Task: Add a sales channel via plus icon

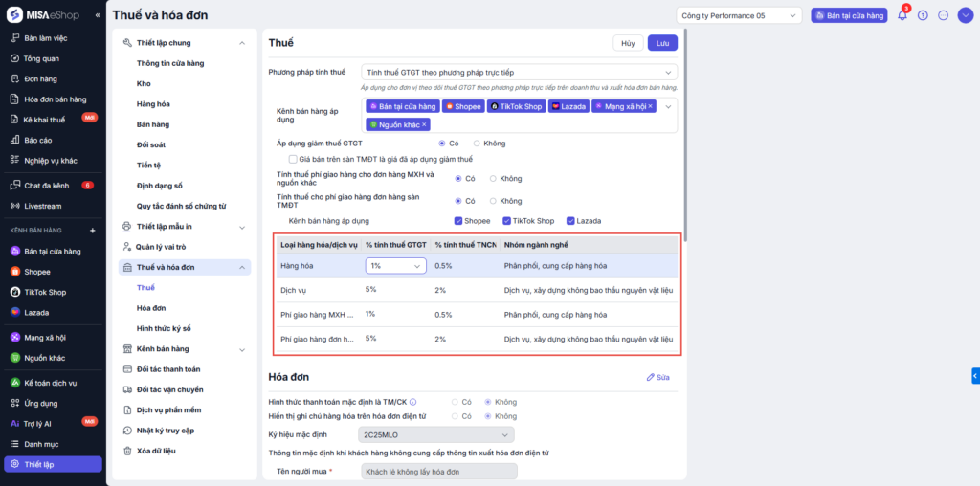Action: [93, 231]
